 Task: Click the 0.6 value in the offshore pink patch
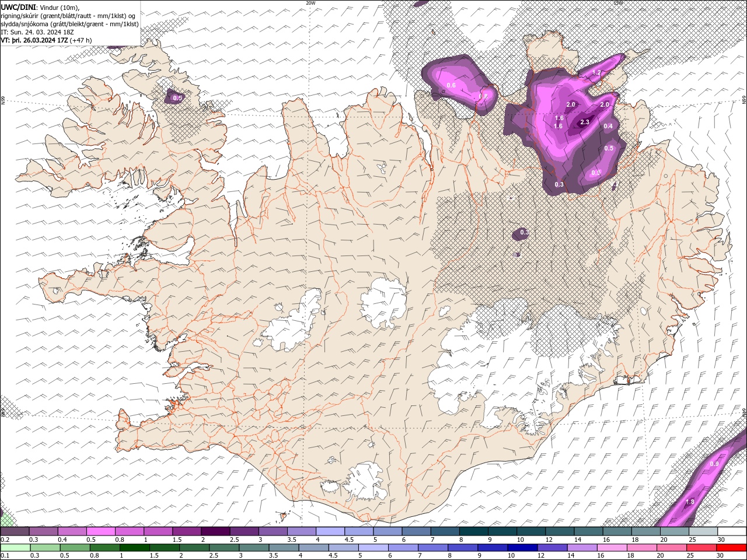451,85
